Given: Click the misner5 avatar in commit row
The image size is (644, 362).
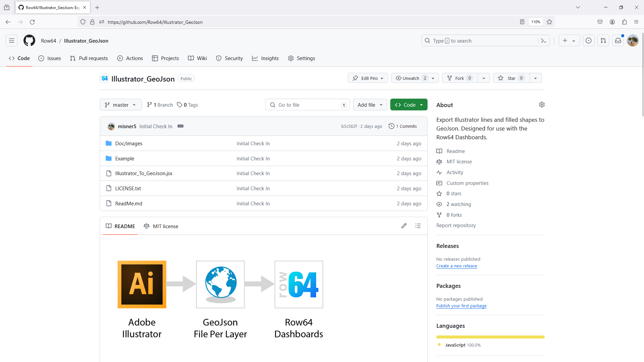Looking at the screenshot, I should coord(111,126).
